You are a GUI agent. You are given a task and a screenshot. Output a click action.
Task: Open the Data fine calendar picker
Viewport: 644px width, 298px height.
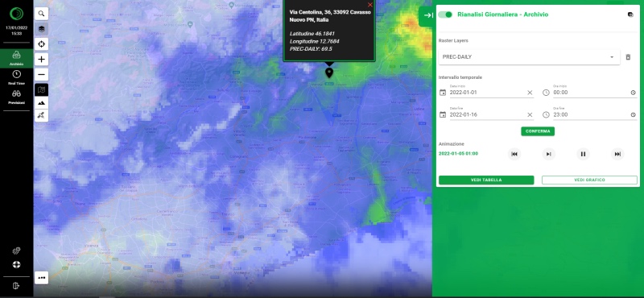(442, 114)
